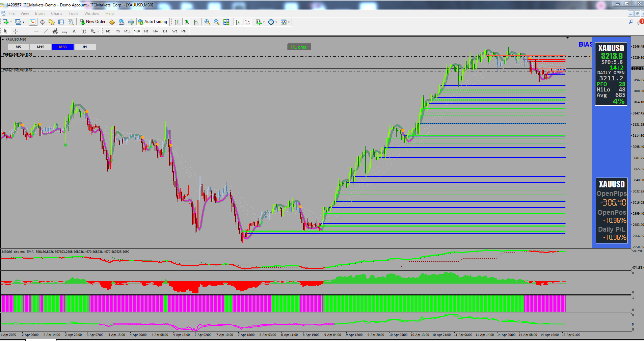Open the search magnifier in the toolbar
The image size is (644, 341).
point(631,22)
